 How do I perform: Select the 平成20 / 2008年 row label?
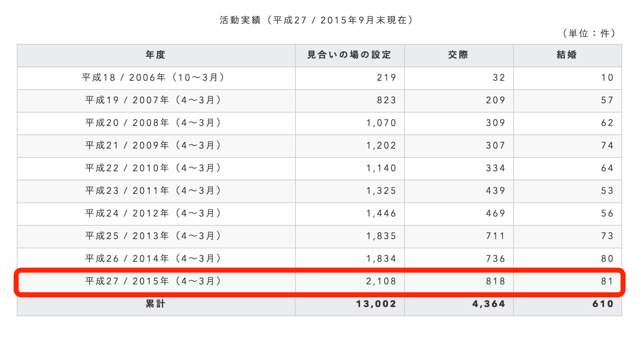point(153,123)
